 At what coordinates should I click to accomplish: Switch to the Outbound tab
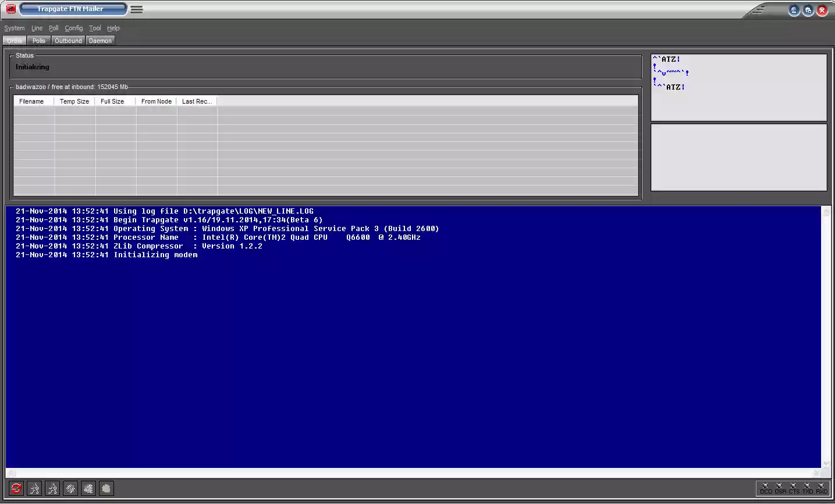(x=67, y=40)
